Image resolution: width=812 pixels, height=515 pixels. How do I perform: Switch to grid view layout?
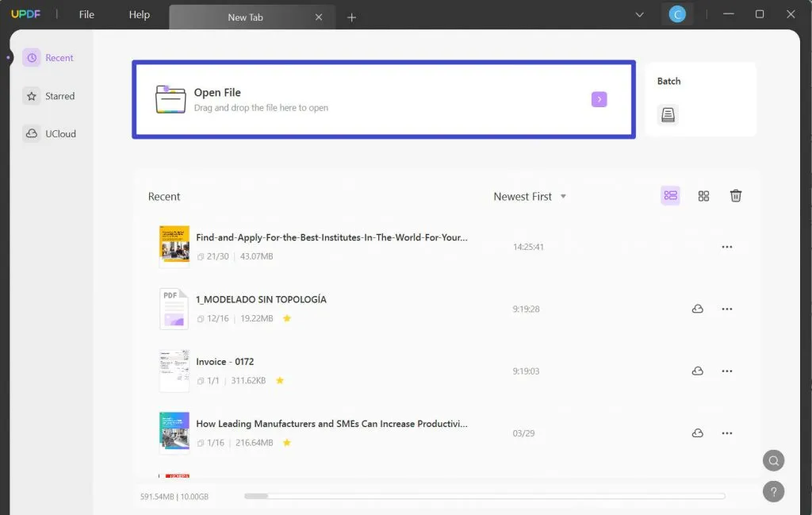pyautogui.click(x=703, y=195)
